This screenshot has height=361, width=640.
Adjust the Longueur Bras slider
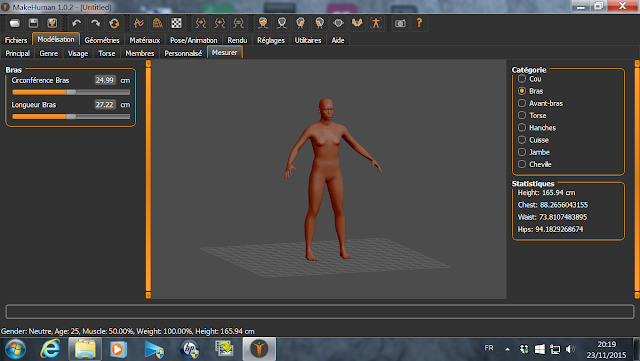pos(71,117)
